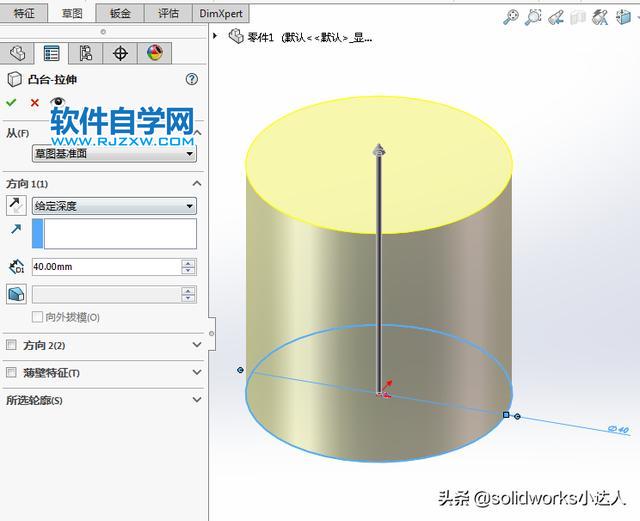Collapse the 从(F) section
This screenshot has width=640, height=521.
(x=197, y=133)
